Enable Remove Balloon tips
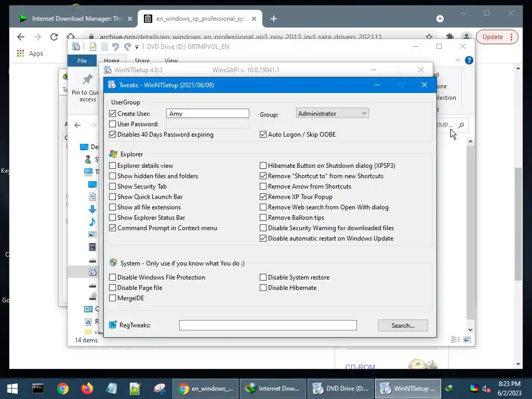 (263, 218)
